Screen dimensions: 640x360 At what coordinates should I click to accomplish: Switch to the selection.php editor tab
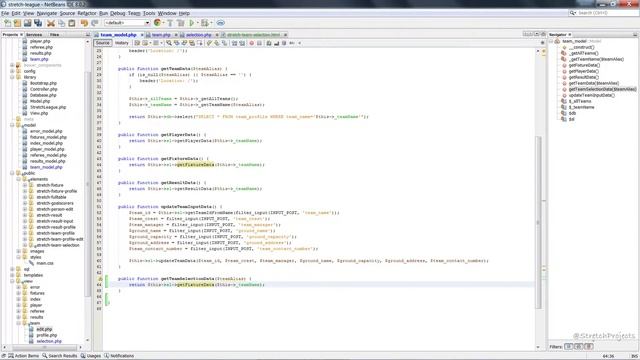tap(199, 35)
